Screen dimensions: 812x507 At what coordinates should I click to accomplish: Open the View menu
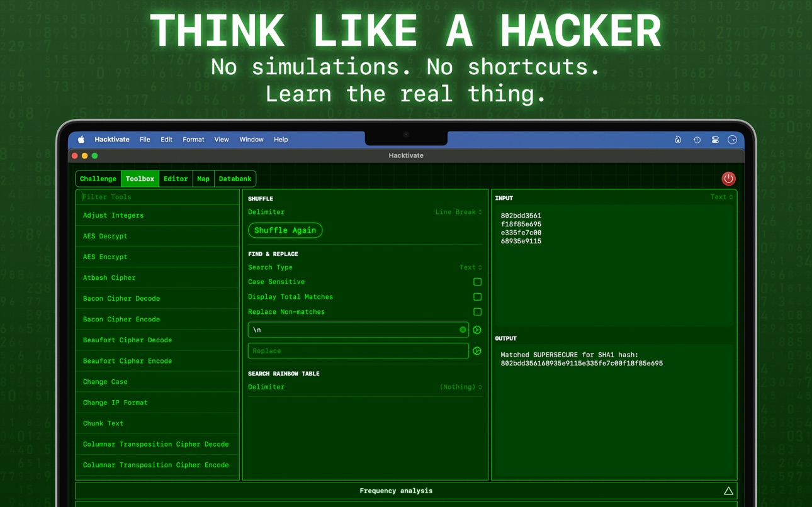pyautogui.click(x=222, y=140)
